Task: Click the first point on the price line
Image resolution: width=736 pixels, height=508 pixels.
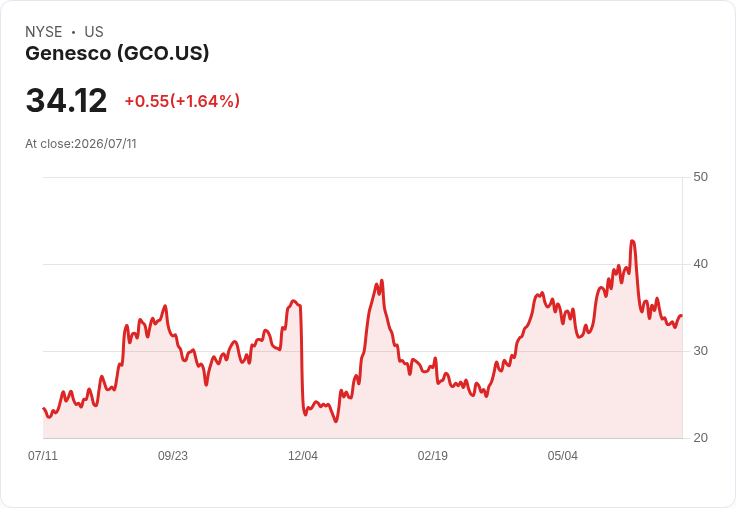Action: click(x=44, y=408)
